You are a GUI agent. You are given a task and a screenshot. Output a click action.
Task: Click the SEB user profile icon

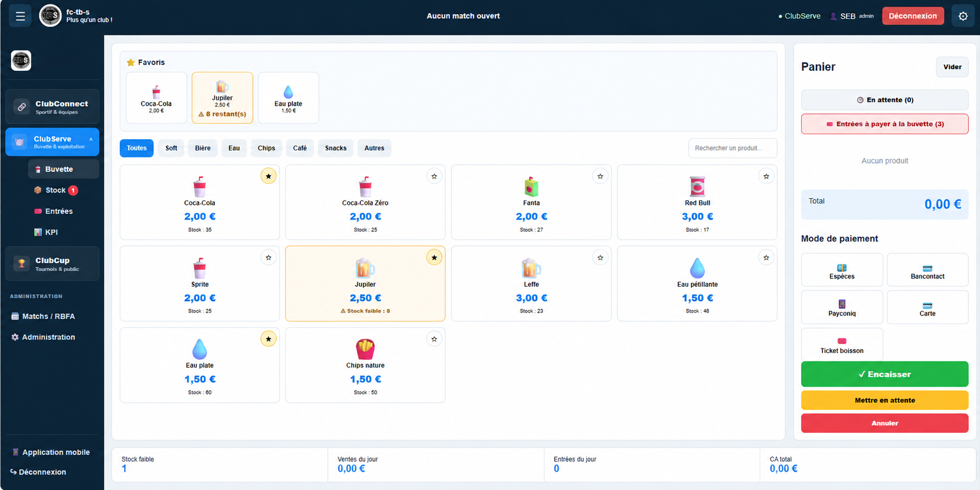(834, 16)
